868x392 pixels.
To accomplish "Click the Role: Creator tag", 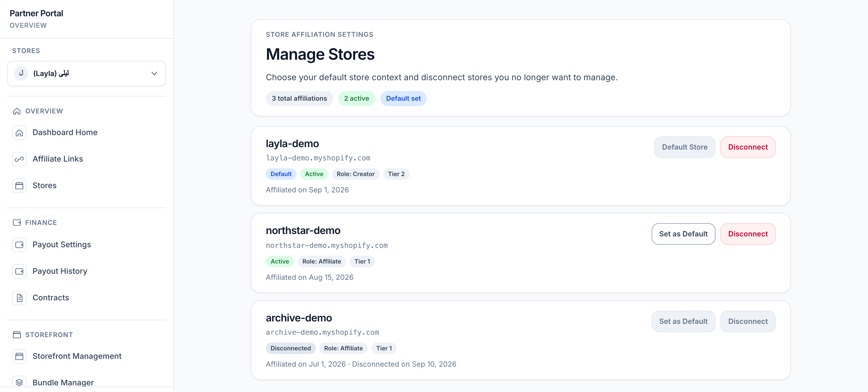I will point(356,174).
